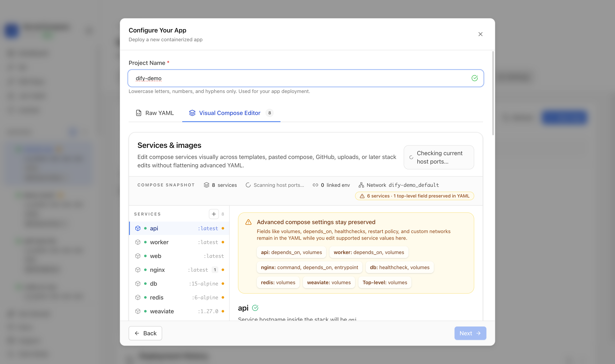615x364 pixels.
Task: Click the nginx: command, depends_on, entrypoint chip
Action: pyautogui.click(x=309, y=267)
